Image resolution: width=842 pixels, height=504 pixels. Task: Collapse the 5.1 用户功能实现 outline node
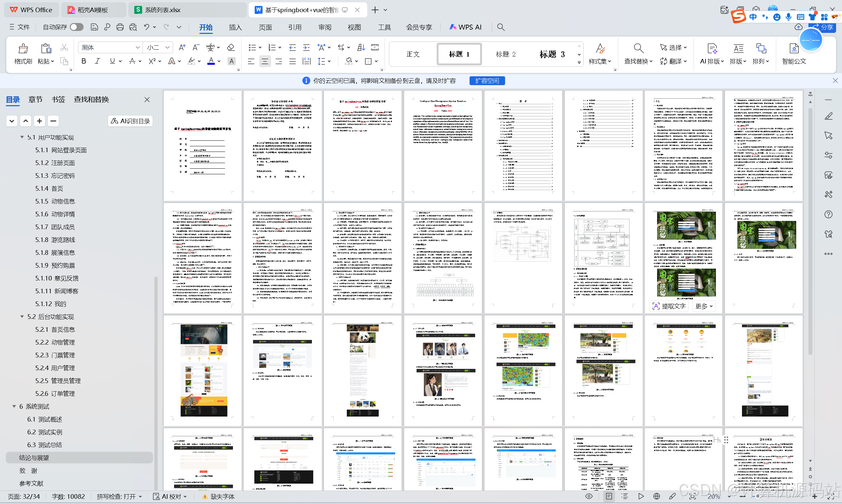pyautogui.click(x=22, y=137)
